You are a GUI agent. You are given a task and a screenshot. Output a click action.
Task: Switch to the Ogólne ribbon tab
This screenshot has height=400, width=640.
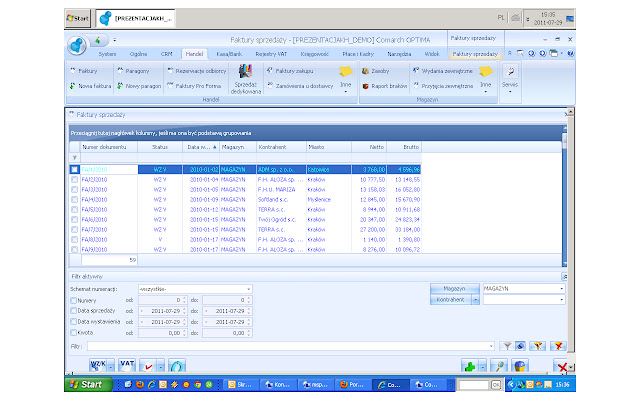click(x=138, y=54)
